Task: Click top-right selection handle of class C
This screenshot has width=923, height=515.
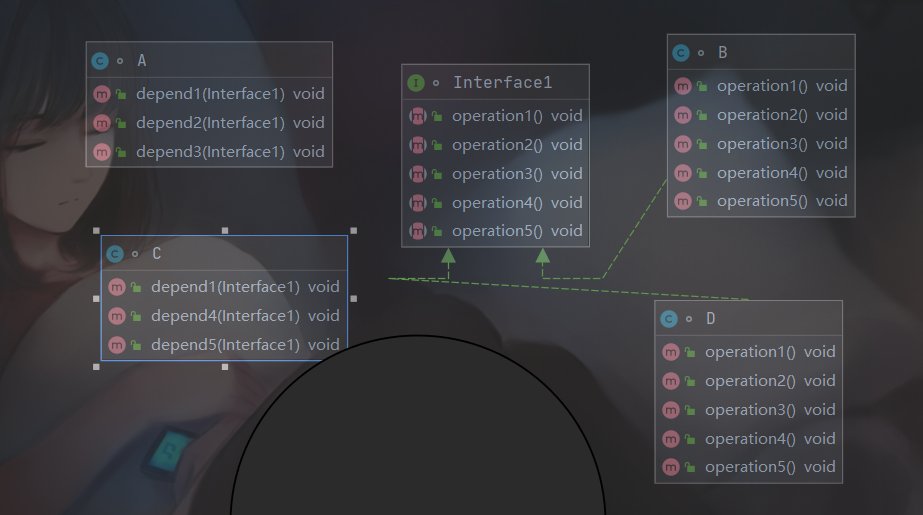Action: [x=354, y=231]
